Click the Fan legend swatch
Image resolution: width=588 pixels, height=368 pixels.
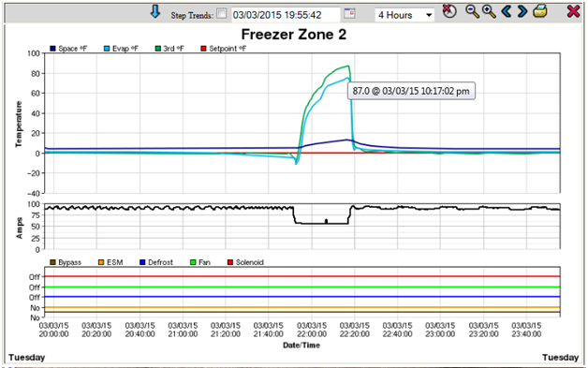[x=193, y=262]
